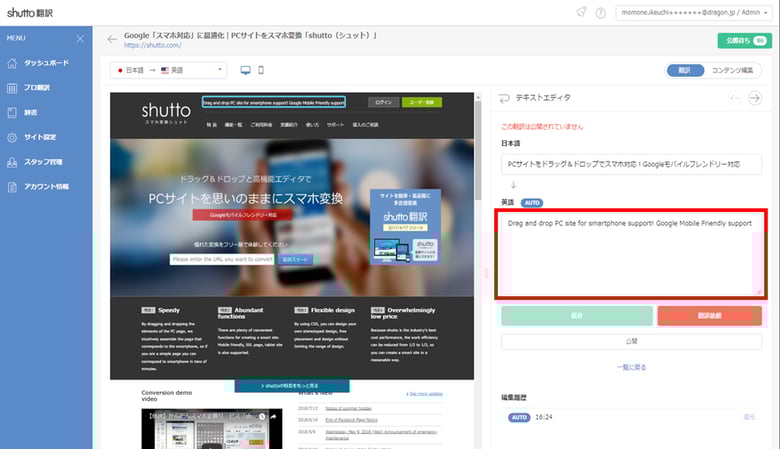Image resolution: width=780 pixels, height=449 pixels.
Task: Click the staff icon beside スタッフ管理
Action: [x=12, y=162]
